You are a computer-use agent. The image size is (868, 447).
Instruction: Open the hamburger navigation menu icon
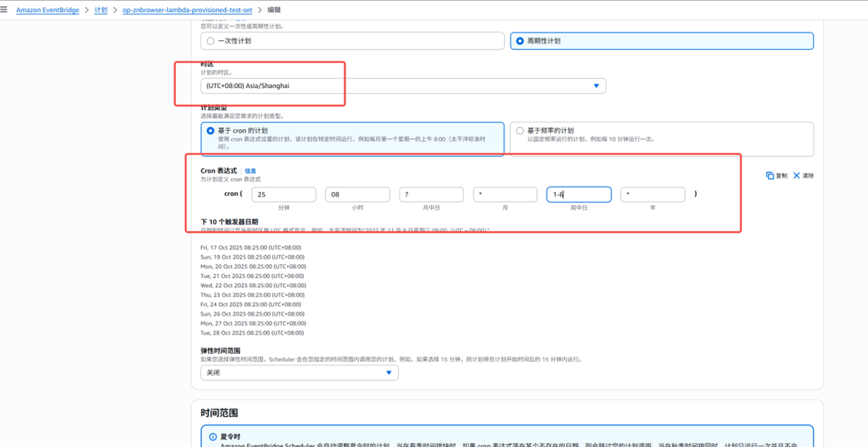click(4, 10)
